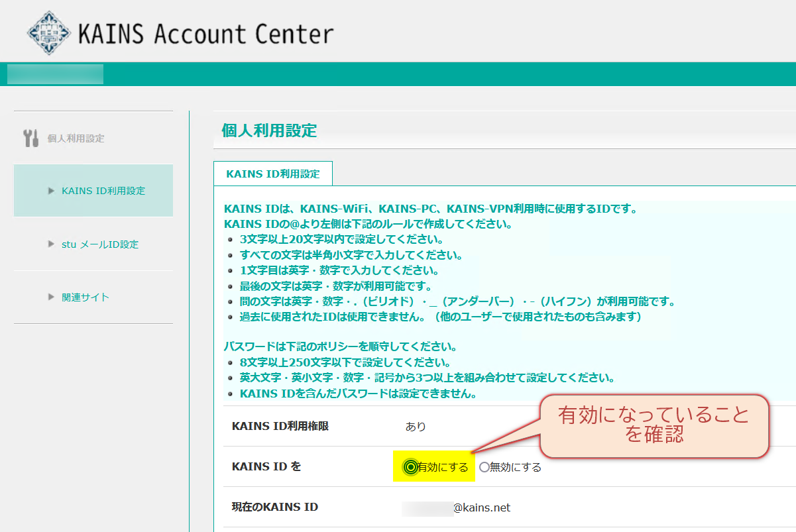Click the 有効になっていることを確認 callout bubble
The width and height of the screenshot is (796, 532).
coord(653,425)
